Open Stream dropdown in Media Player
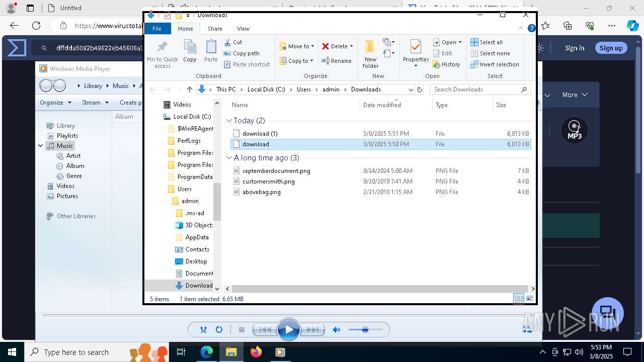 click(x=95, y=103)
